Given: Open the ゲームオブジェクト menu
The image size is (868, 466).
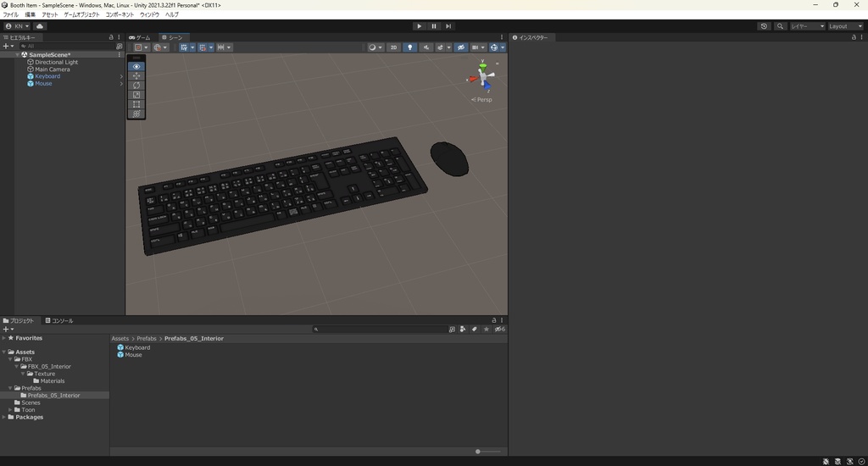Looking at the screenshot, I should (81, 14).
